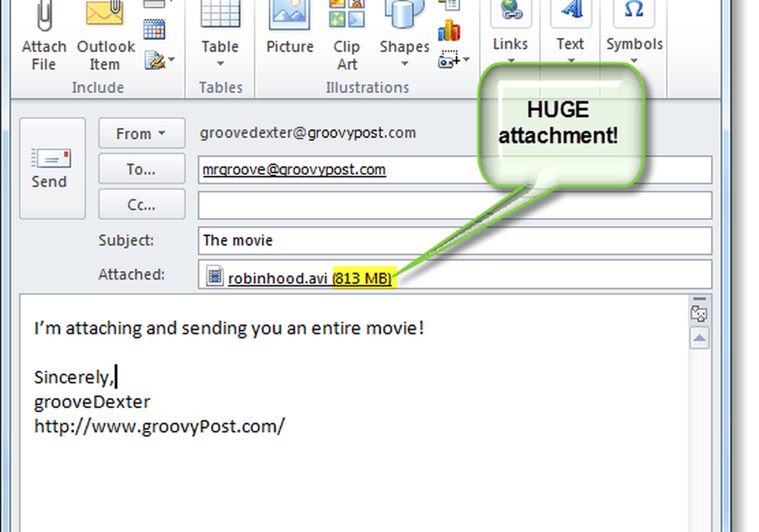Open the Screenshot dropdown in Illustrations
The height and width of the screenshot is (532, 759).
[454, 60]
